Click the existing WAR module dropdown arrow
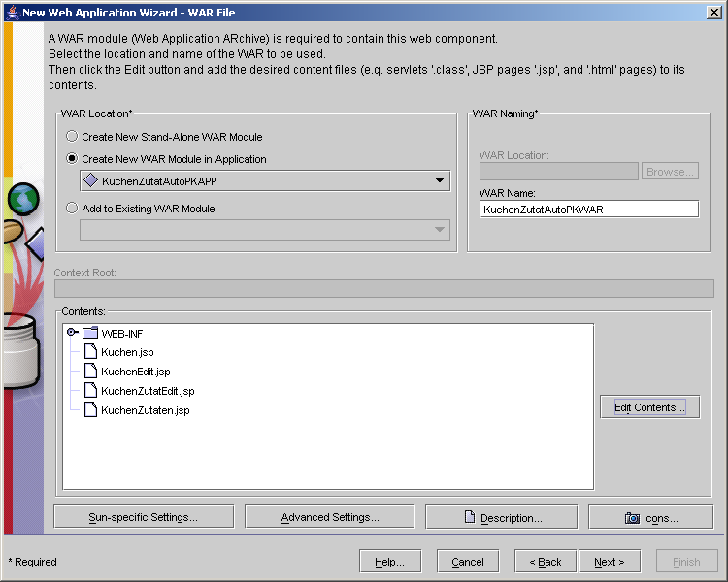The height and width of the screenshot is (582, 728). (x=439, y=229)
